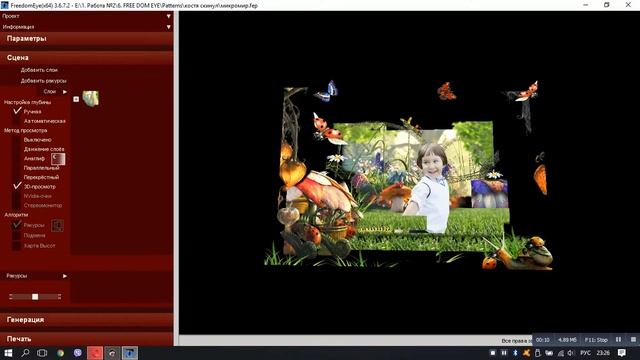Click the FreedomEye title bar app icon
Screen dimensions: 640x360
click(x=4, y=5)
